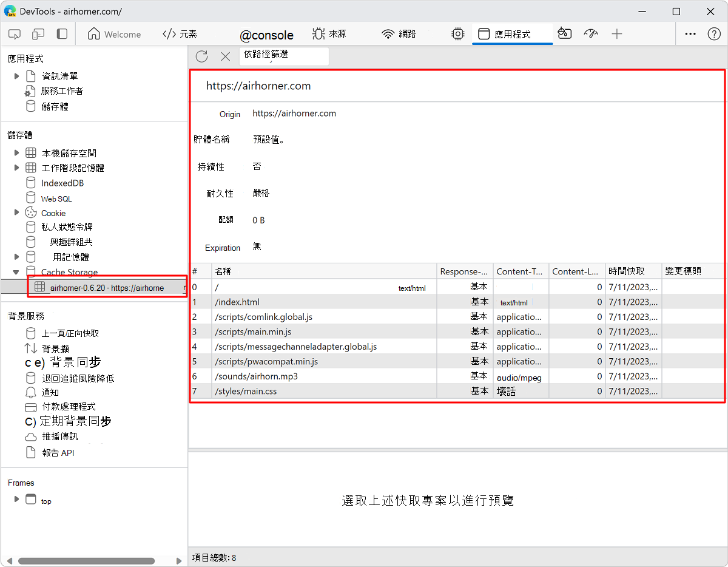Expand the 工作階段記憶體 node
Screen dimensions: 728x567
(17, 168)
